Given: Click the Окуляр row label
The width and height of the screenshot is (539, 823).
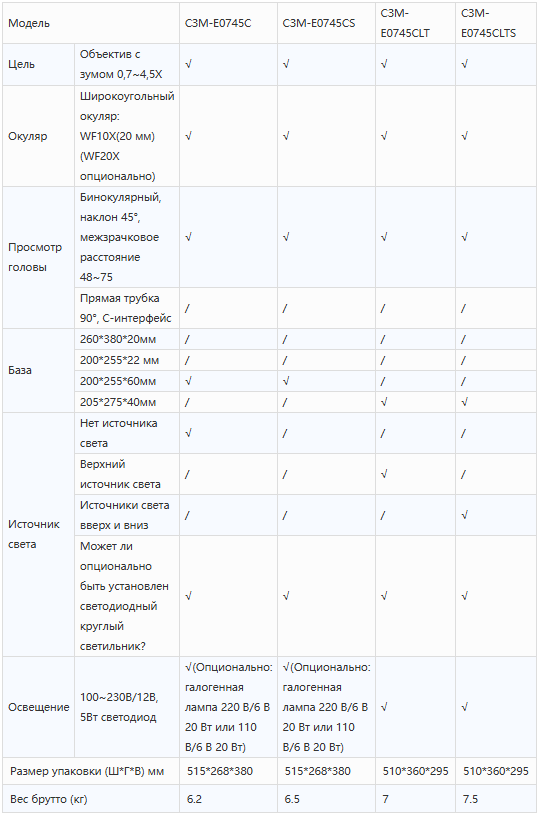Looking at the screenshot, I should [38, 136].
